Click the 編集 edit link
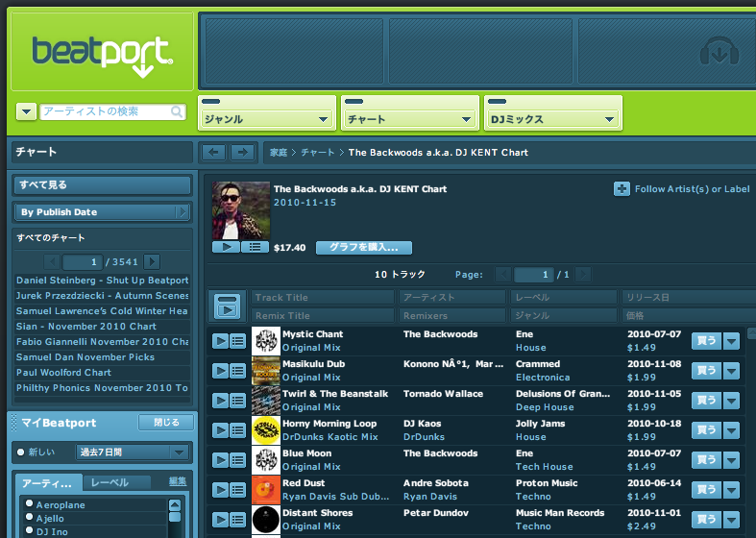 pyautogui.click(x=178, y=481)
